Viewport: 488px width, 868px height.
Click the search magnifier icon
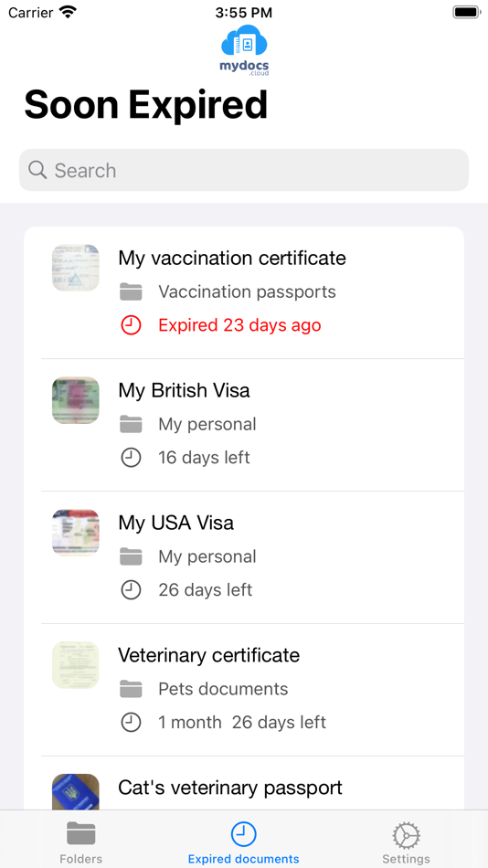point(37,170)
